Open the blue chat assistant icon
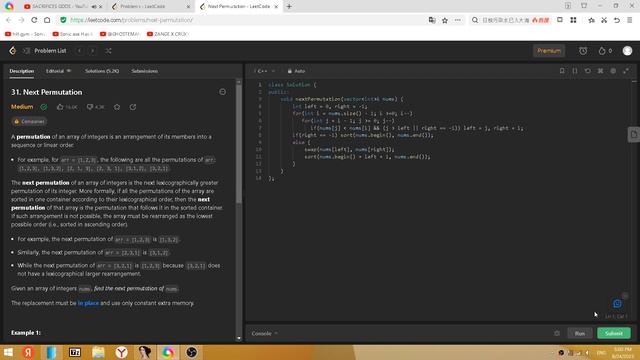 617,304
